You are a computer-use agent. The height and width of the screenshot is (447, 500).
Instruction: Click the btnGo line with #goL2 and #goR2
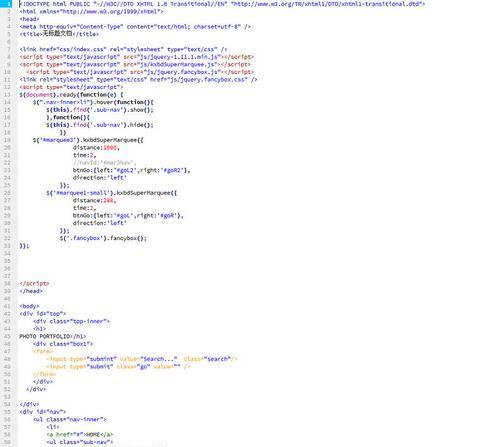coord(131,170)
